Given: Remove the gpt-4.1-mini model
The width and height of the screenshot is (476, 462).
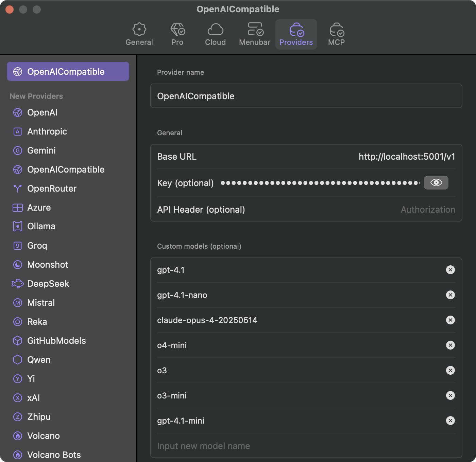Looking at the screenshot, I should tap(451, 421).
